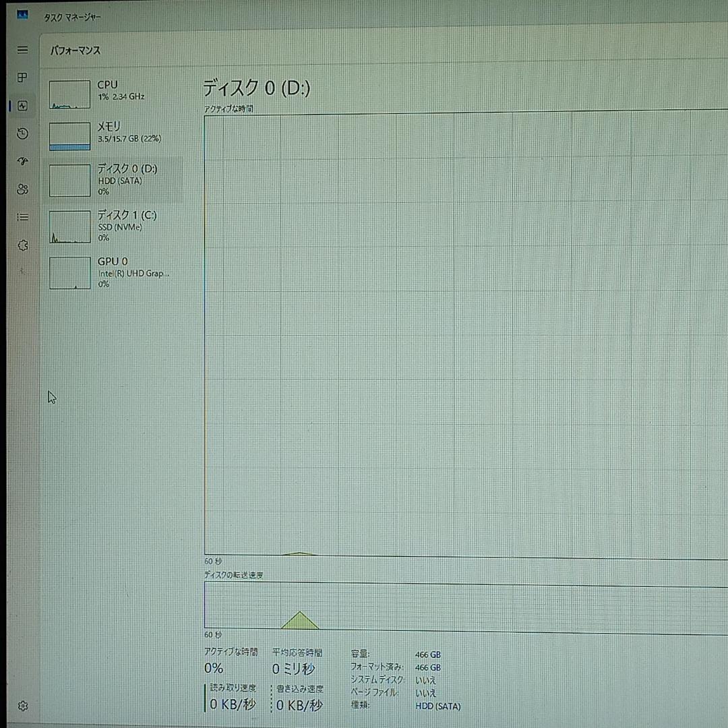Open the Services puzzle icon
728x728 pixels.
(x=22, y=245)
